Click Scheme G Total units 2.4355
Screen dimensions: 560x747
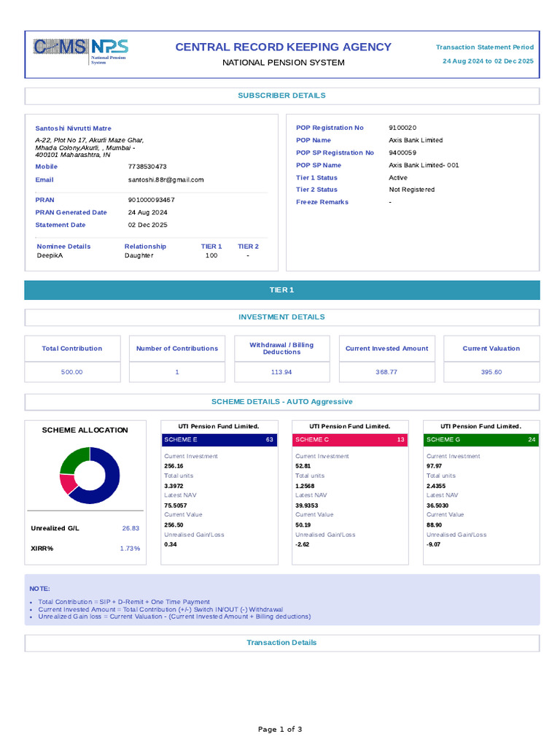436,486
